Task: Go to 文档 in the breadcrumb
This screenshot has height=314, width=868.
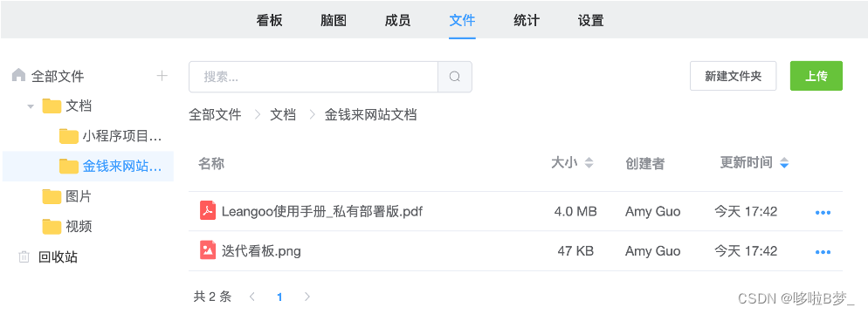Action: click(x=283, y=114)
